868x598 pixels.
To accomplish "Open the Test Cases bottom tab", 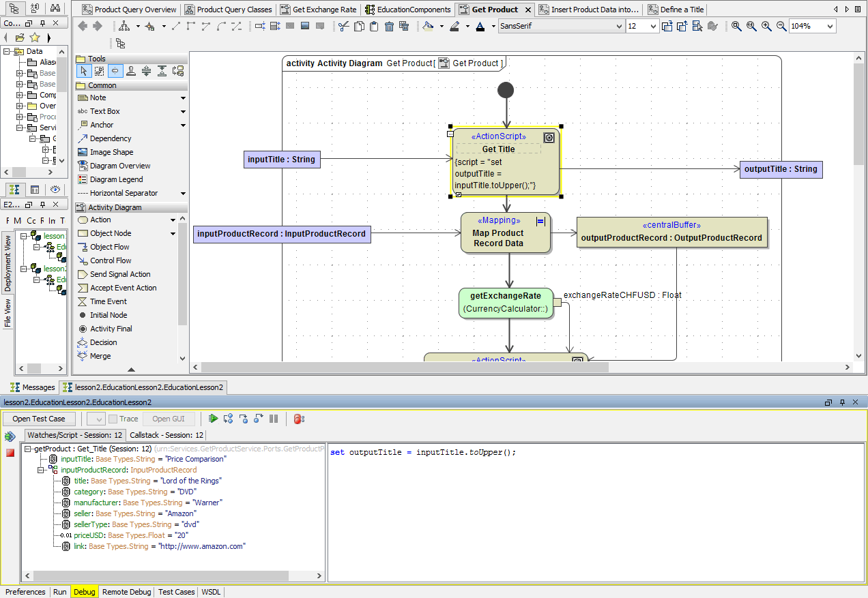I will tap(176, 592).
